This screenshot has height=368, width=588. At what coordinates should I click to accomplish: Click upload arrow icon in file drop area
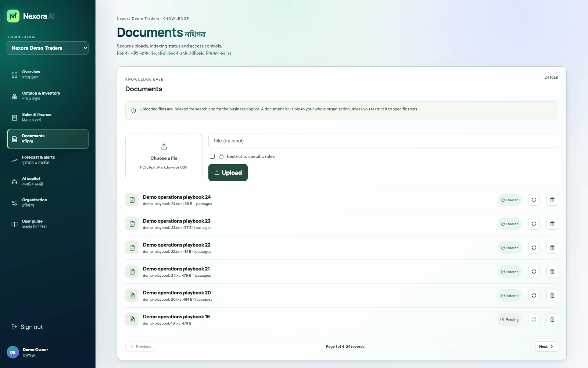(164, 146)
